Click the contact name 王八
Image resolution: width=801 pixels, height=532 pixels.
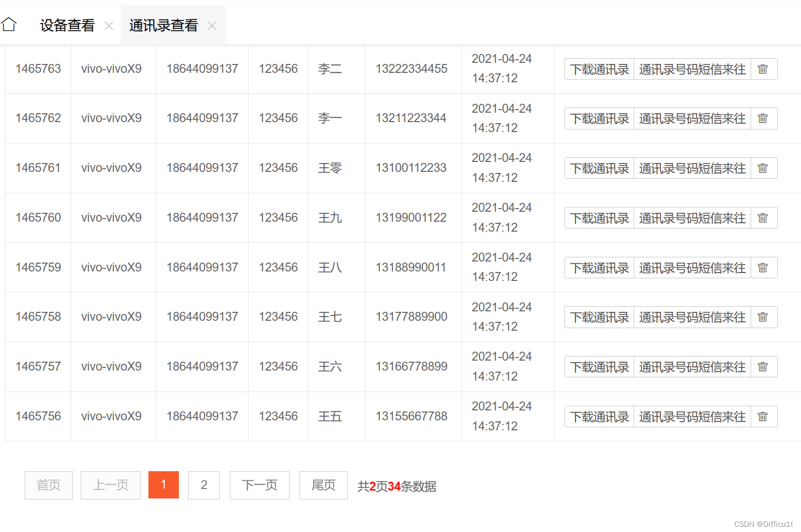coord(330,267)
